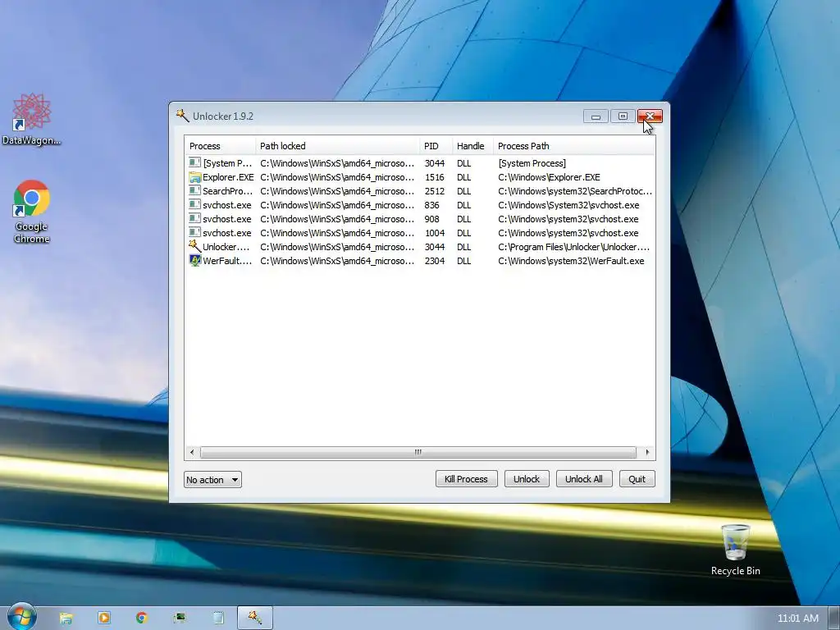Click the Unlock All button

click(x=584, y=479)
